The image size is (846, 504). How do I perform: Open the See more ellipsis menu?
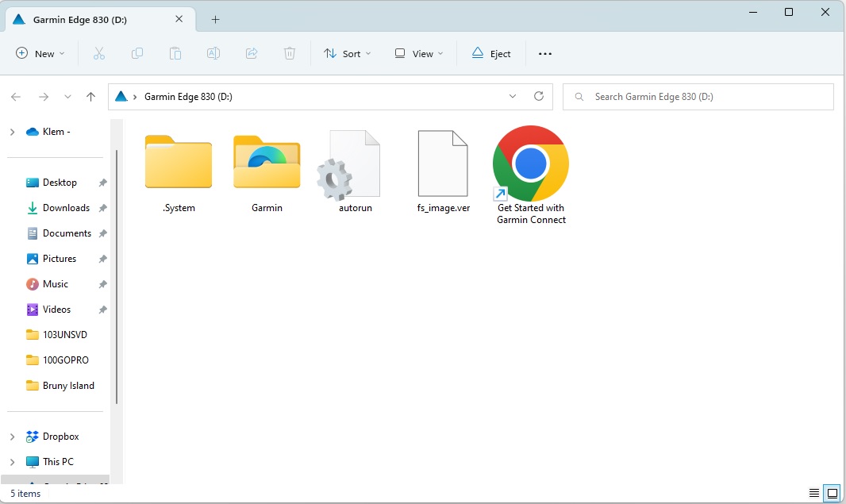tap(544, 53)
